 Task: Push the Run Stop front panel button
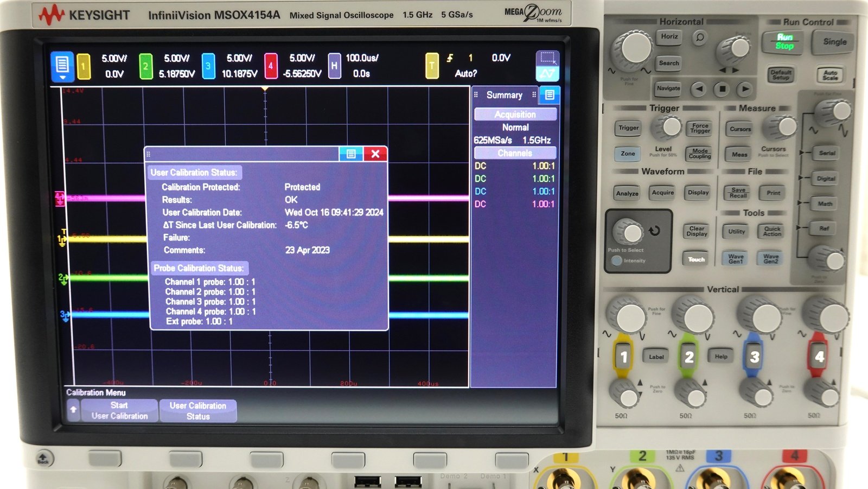pyautogui.click(x=784, y=42)
